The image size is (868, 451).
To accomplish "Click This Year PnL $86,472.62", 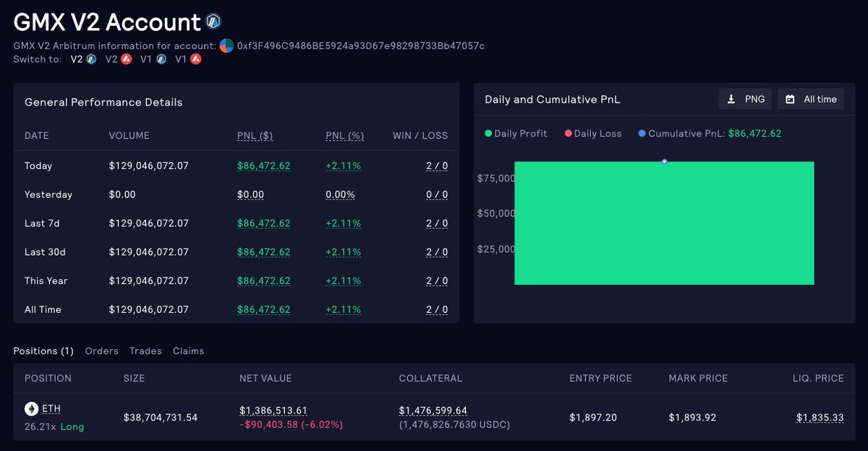I will coord(264,280).
